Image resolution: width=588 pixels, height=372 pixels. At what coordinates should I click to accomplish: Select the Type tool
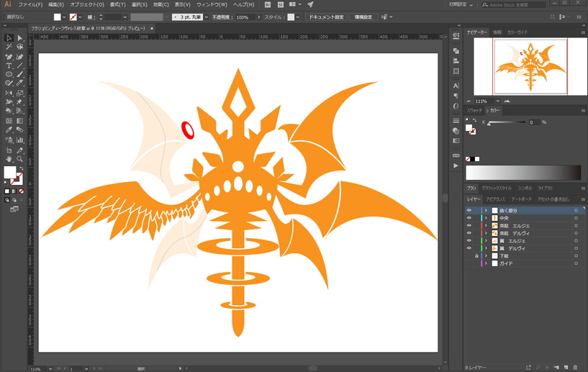tap(9, 65)
